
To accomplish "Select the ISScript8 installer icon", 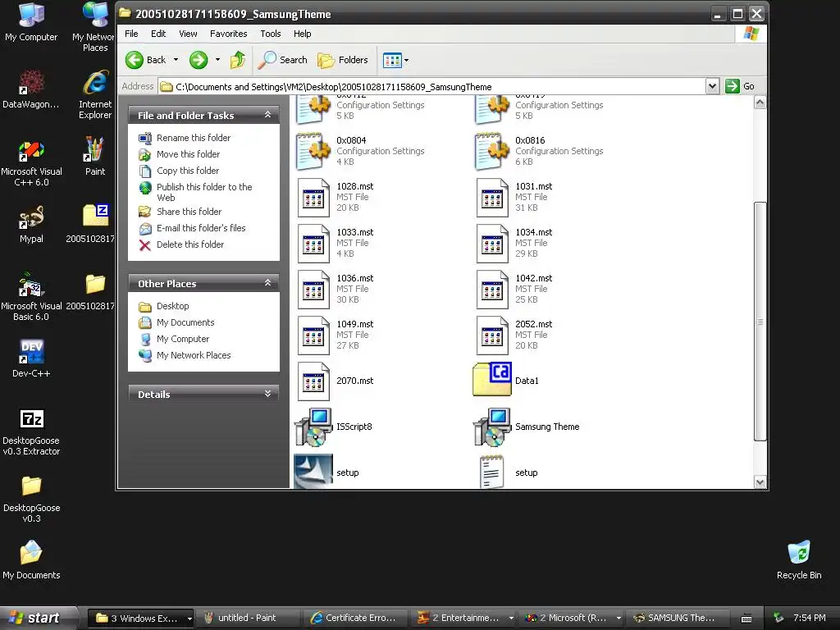I will coord(313,427).
